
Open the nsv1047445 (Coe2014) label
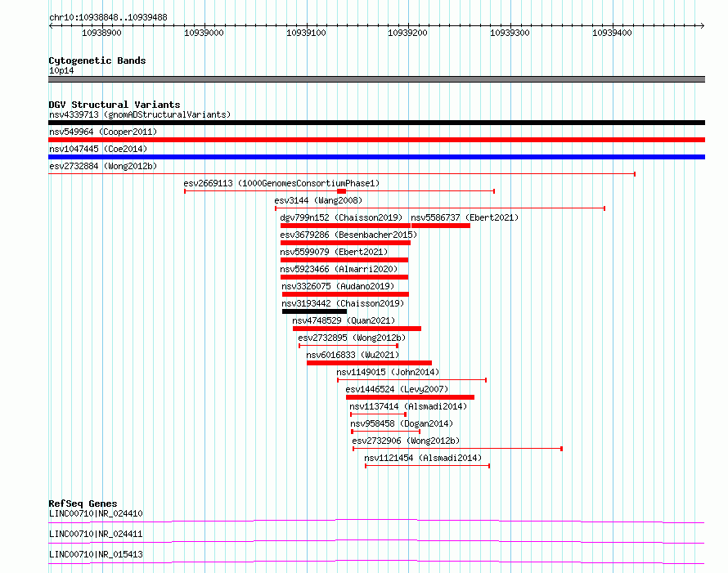[x=98, y=149]
